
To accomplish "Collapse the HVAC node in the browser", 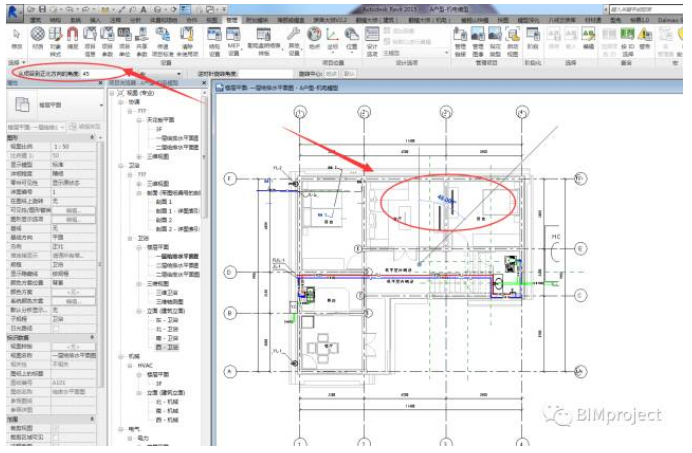I will pyautogui.click(x=131, y=365).
